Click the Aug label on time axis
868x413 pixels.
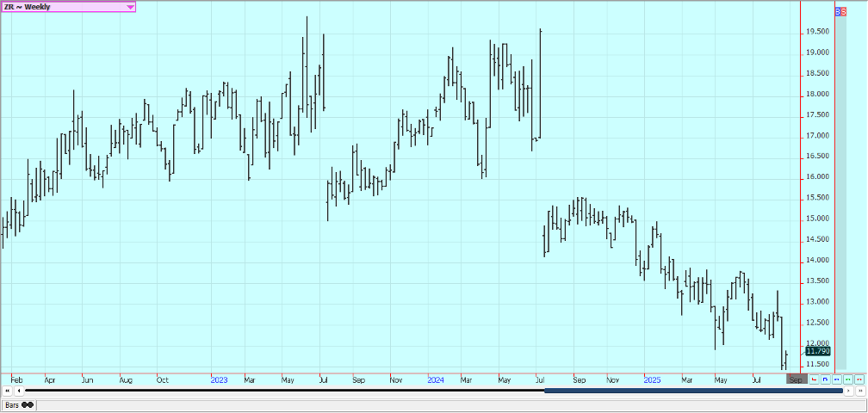coord(126,380)
